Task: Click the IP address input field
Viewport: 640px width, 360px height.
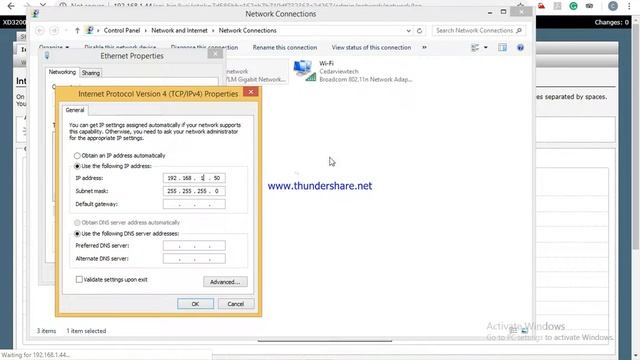Action: tap(194, 178)
